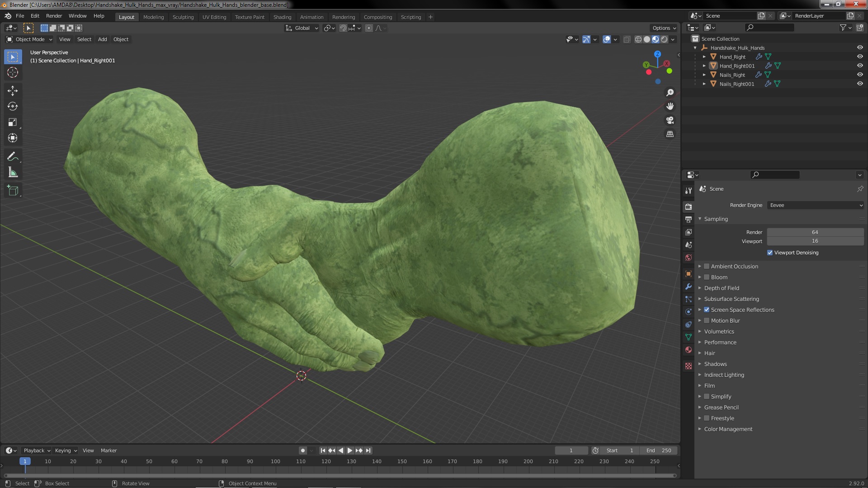Select the Rotate tool
Image resolution: width=868 pixels, height=488 pixels.
pyautogui.click(x=13, y=106)
